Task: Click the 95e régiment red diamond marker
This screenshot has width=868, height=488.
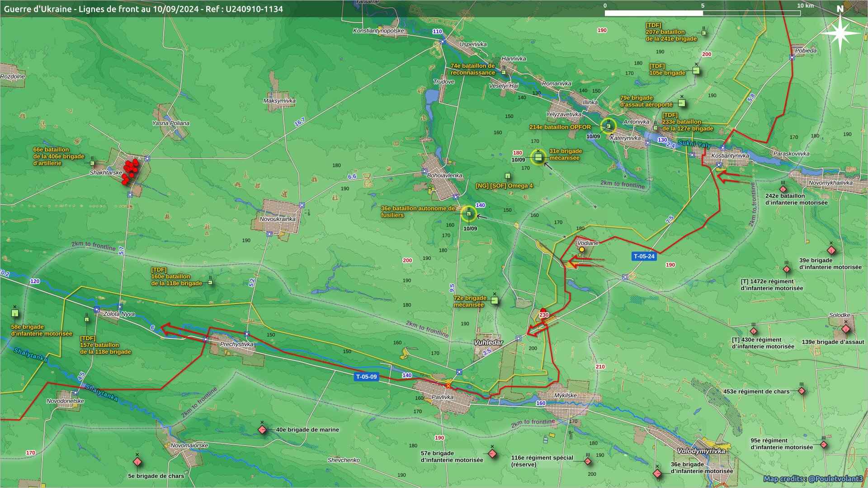Action: [824, 445]
